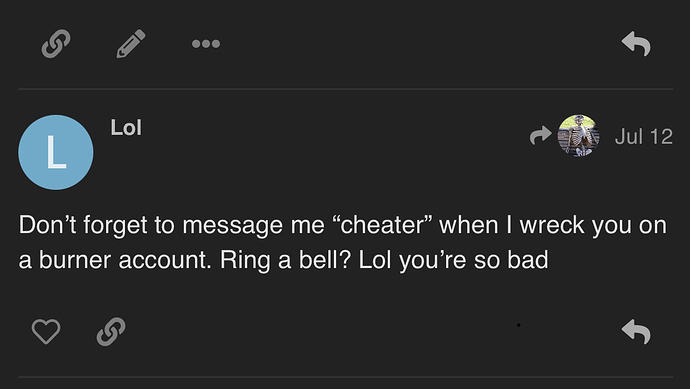
Task: View the skeleton avatar replied-to user
Action: coord(578,136)
